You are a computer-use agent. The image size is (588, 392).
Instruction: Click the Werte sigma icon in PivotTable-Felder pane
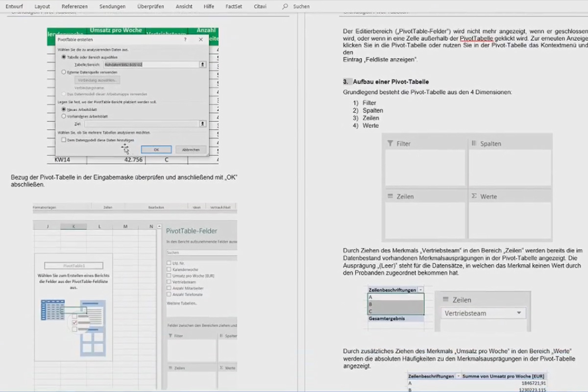[x=221, y=367]
